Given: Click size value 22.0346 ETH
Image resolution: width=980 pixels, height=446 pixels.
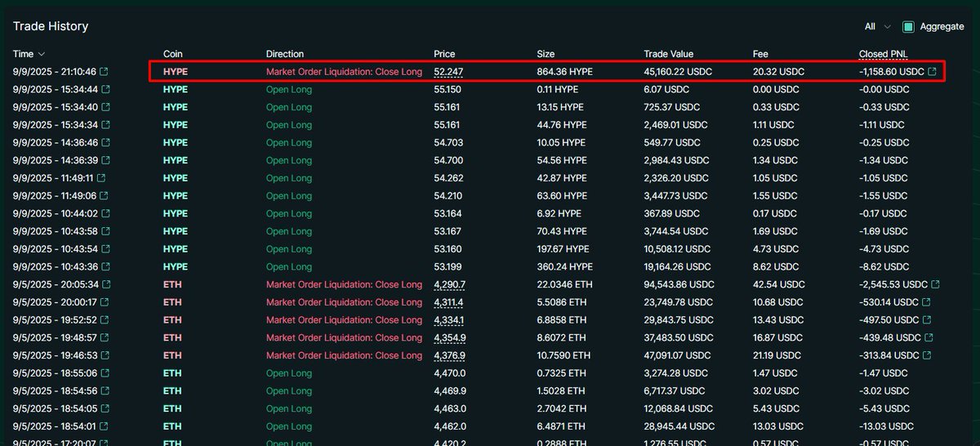Looking at the screenshot, I should pyautogui.click(x=564, y=285).
